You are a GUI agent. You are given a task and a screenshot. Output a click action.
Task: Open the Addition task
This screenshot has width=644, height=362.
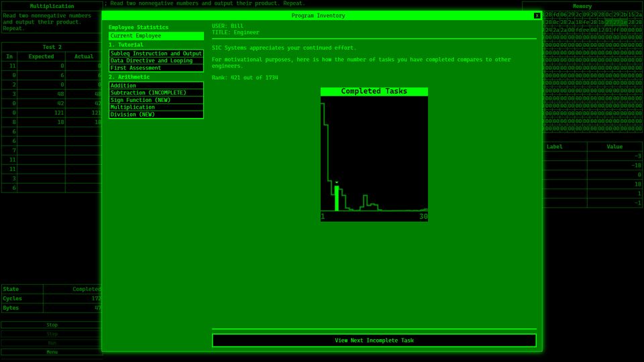click(156, 86)
